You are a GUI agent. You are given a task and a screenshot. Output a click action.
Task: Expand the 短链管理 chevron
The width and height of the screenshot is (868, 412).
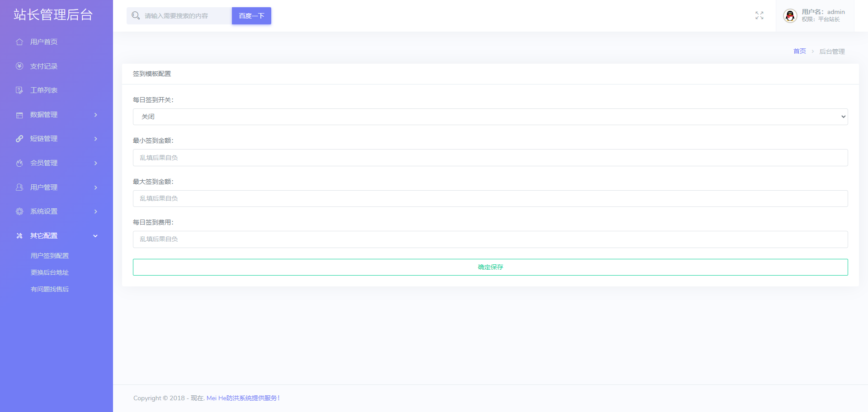pyautogui.click(x=95, y=139)
